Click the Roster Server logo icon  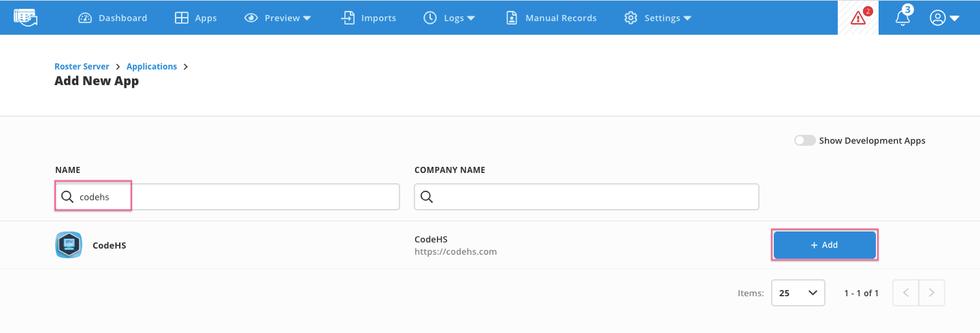pyautogui.click(x=25, y=18)
